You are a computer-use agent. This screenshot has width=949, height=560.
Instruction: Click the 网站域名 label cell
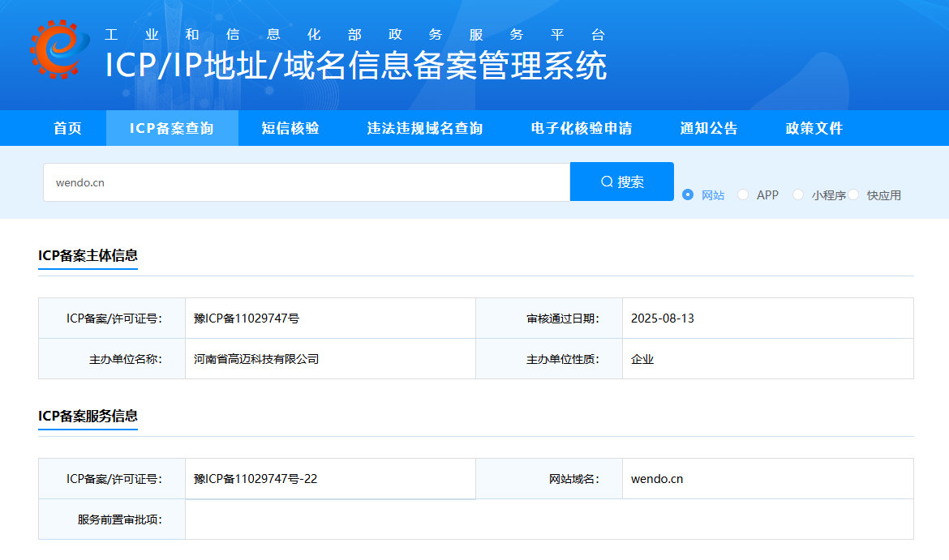point(549,478)
